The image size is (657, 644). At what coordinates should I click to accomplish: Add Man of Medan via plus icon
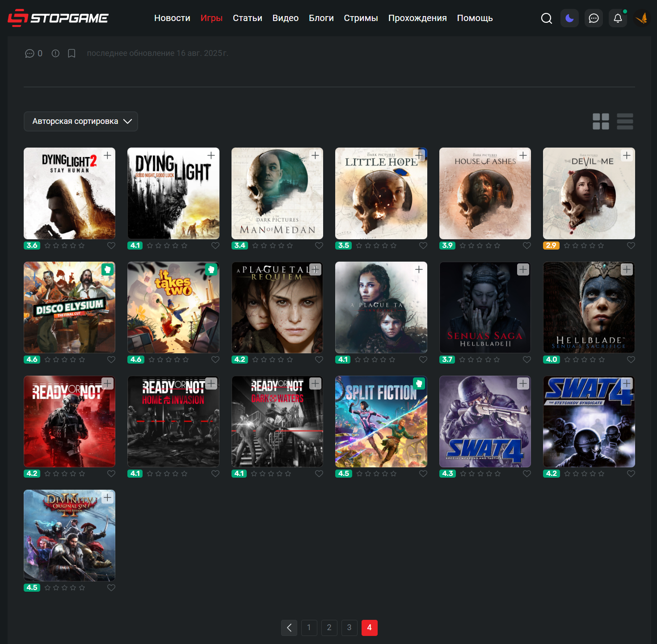[x=315, y=155]
